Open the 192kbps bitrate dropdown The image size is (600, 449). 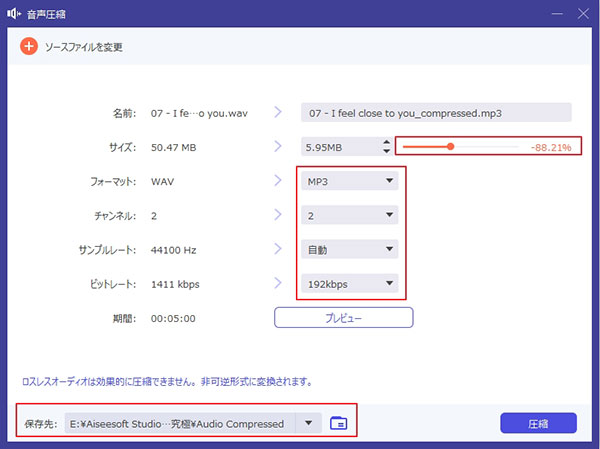point(350,284)
